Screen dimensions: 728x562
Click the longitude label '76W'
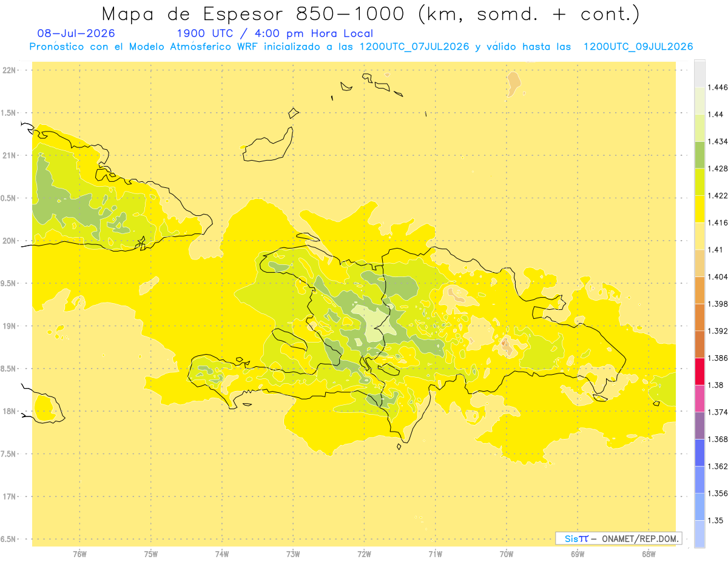point(79,554)
